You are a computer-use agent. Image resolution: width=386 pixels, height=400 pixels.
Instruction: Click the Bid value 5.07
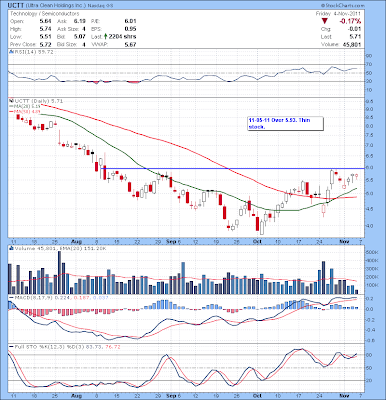click(79, 36)
